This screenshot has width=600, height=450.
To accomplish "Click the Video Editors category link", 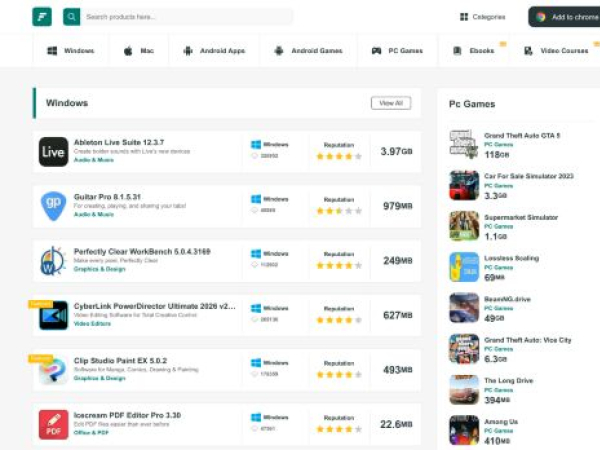I will tap(92, 324).
